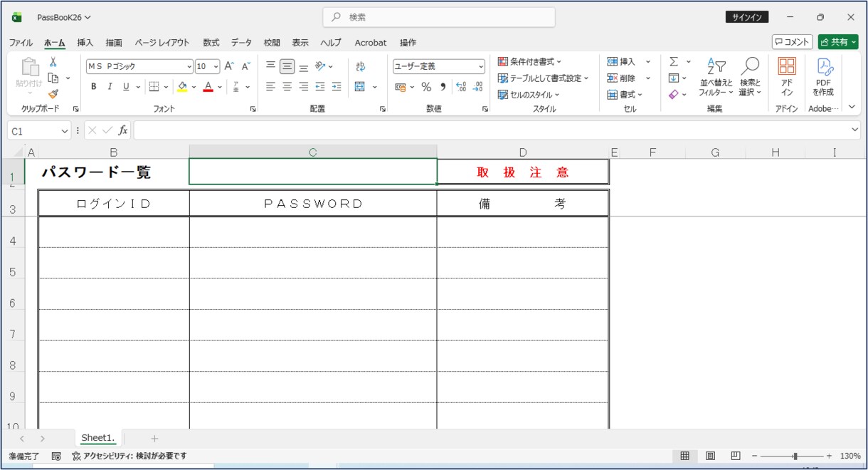Viewport: 868px width, 470px height.
Task: Open the ＭＳ Ｐゴシック font name dropdown
Action: [x=189, y=66]
